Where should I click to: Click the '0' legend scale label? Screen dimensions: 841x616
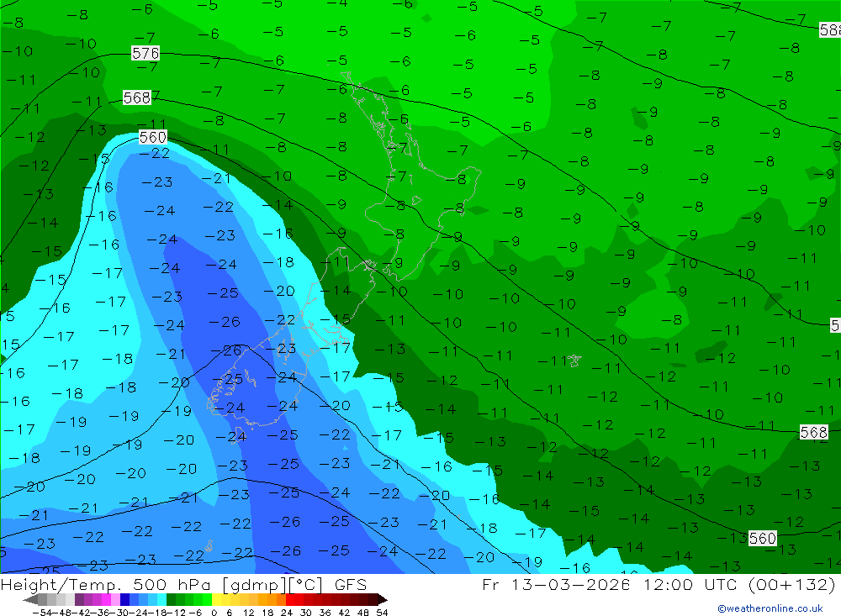pos(214,613)
